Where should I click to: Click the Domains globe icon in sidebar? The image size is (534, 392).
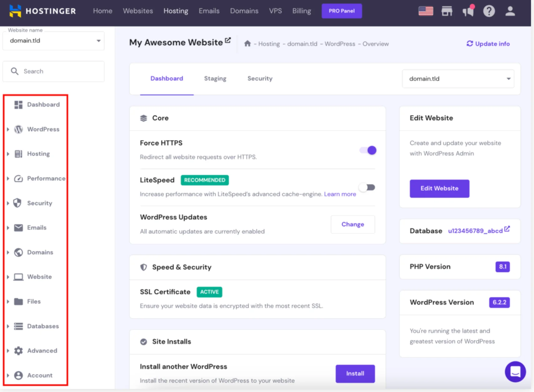[x=18, y=252]
